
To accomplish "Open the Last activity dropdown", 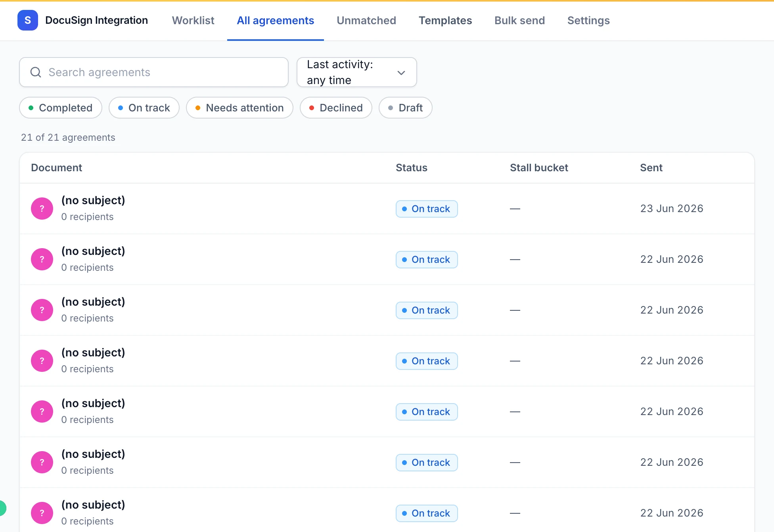I will (x=356, y=72).
